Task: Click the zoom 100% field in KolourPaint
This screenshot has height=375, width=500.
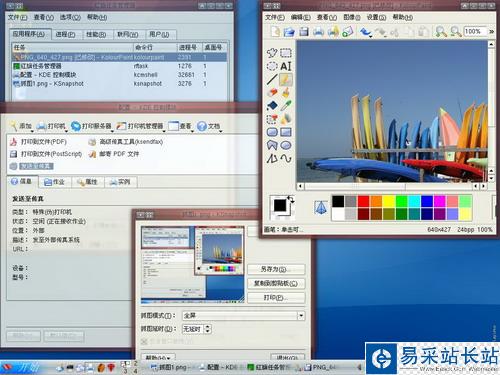Action: point(475,32)
